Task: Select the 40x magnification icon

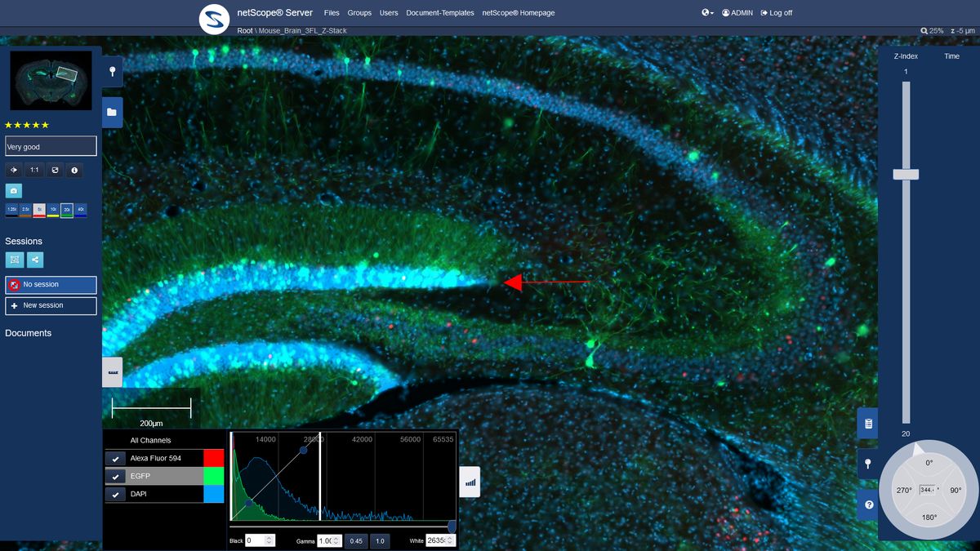Action: 80,211
